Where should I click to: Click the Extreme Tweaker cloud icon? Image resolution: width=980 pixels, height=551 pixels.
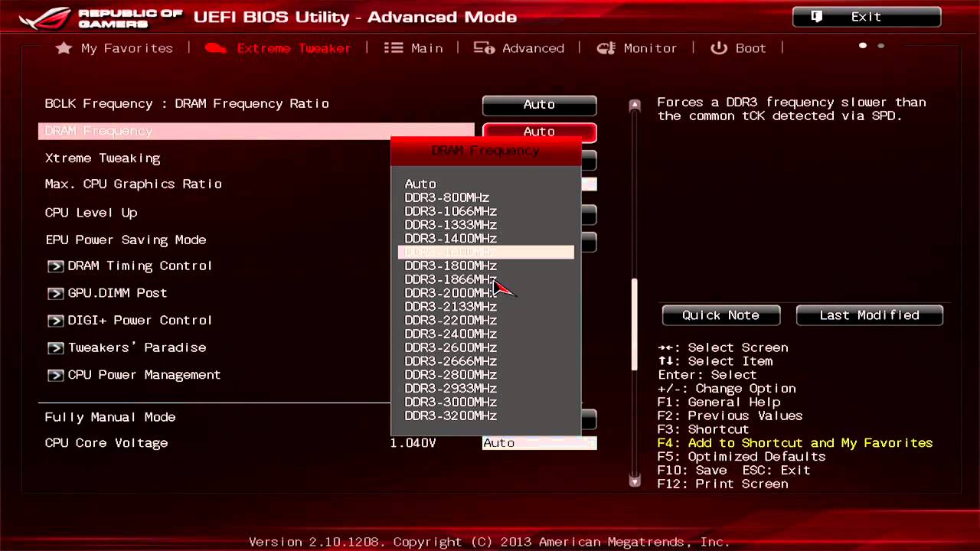click(x=216, y=48)
